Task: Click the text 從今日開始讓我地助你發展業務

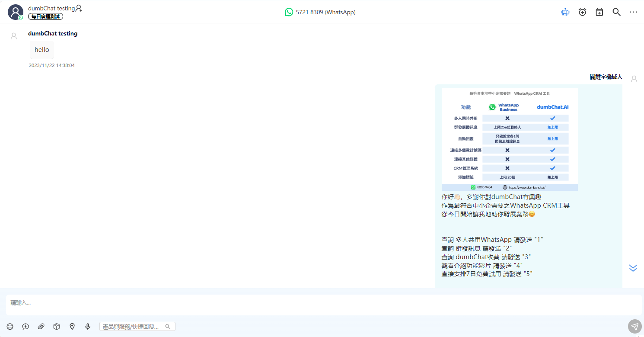Action: (x=488, y=214)
